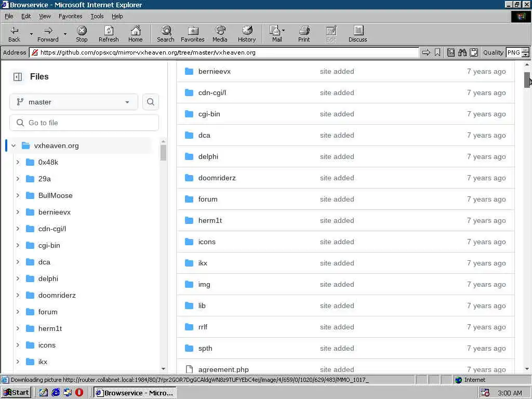Click the Back toolbar icon
Viewport: 532px width, 399px height.
pos(14,34)
